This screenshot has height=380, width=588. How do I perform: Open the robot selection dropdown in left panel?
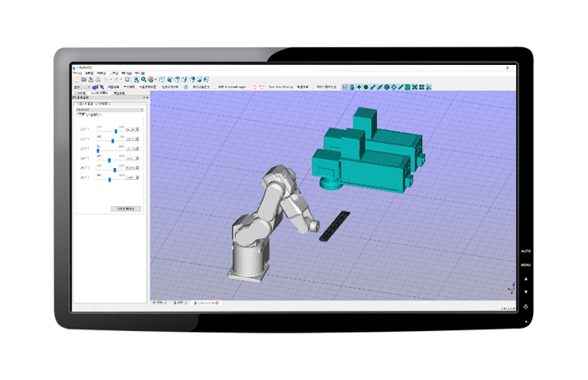110,110
